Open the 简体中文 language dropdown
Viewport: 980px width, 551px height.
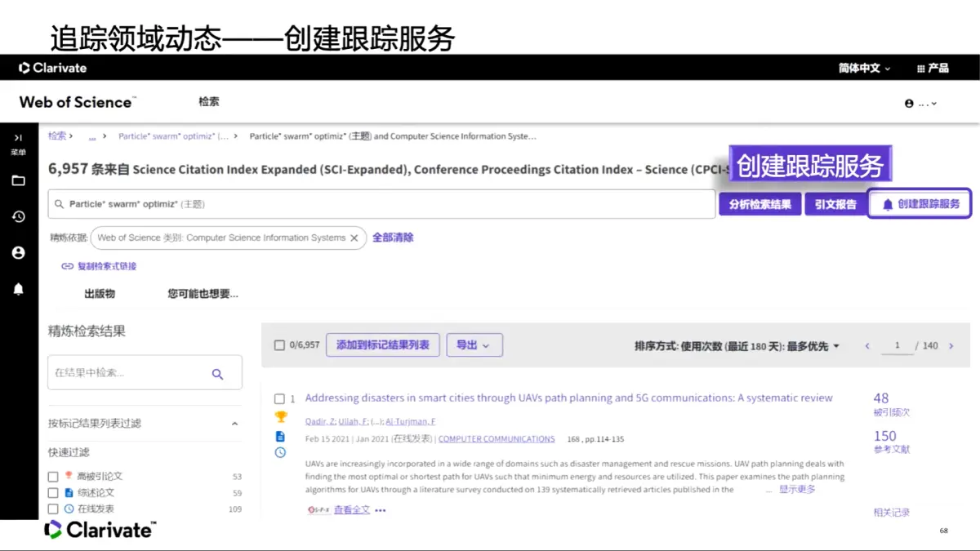pyautogui.click(x=864, y=69)
